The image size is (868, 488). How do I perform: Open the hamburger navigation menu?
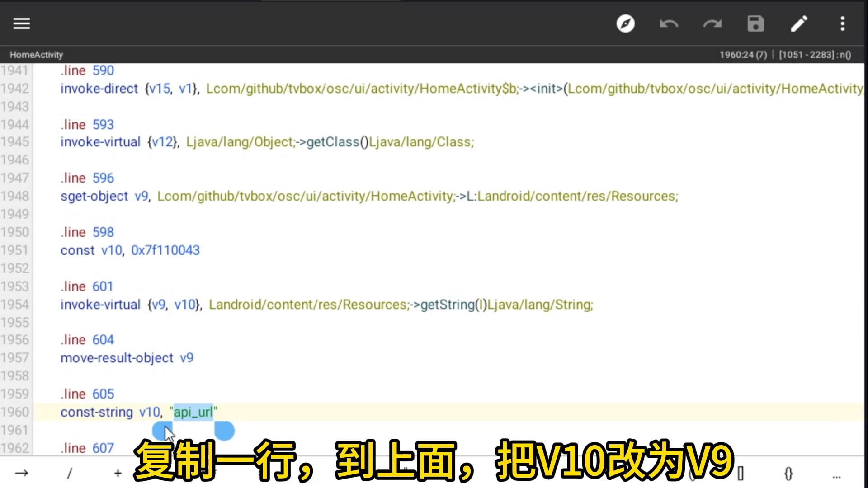click(22, 23)
